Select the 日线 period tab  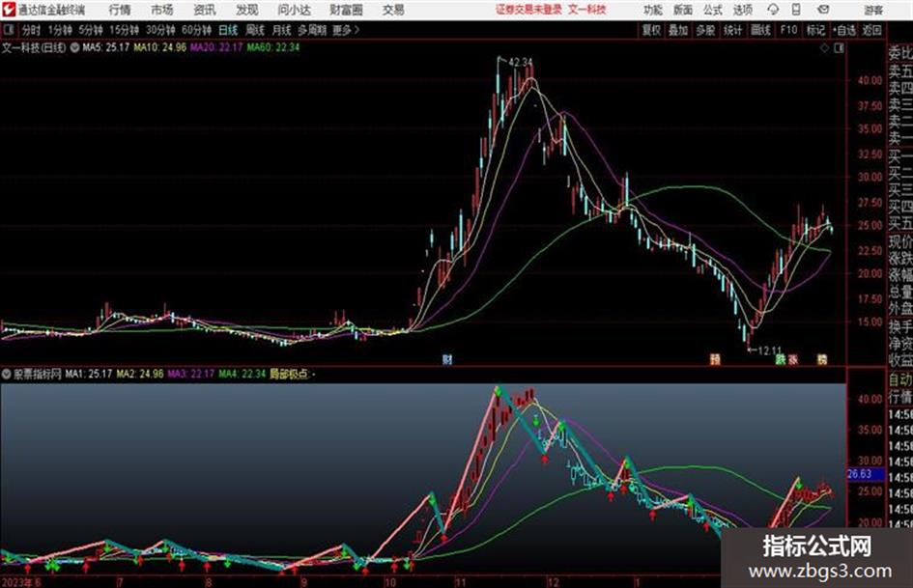click(x=228, y=30)
